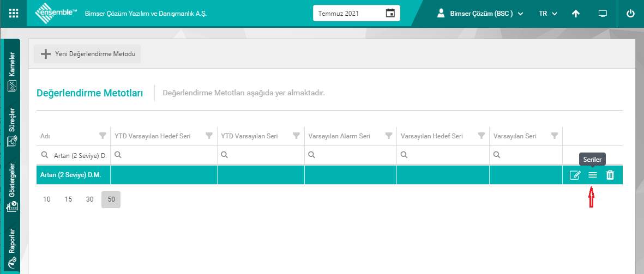Open the Süreçler side tab
Image resolution: width=644 pixels, height=274 pixels.
click(x=12, y=127)
